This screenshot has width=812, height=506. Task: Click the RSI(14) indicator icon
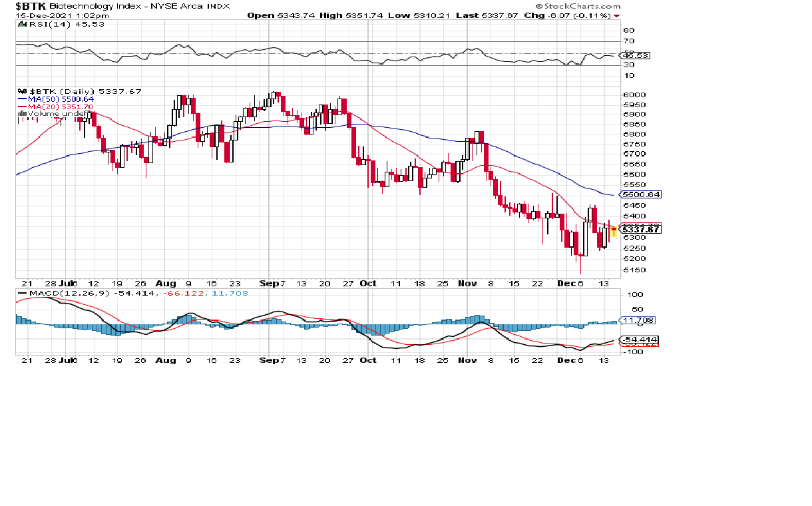click(x=21, y=25)
